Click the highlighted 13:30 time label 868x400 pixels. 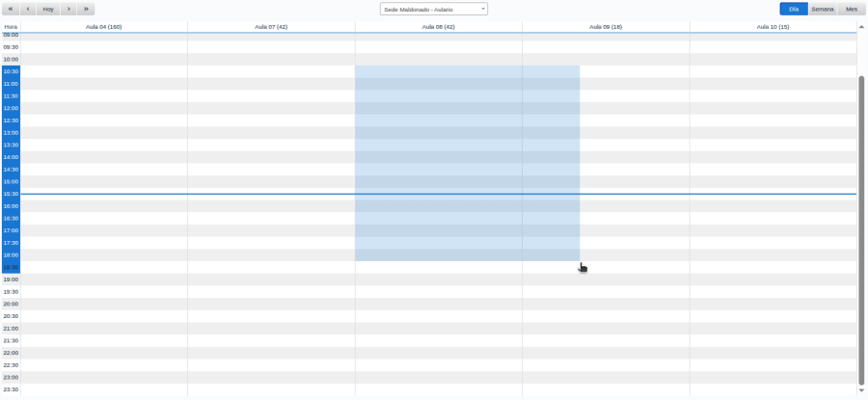pyautogui.click(x=11, y=145)
